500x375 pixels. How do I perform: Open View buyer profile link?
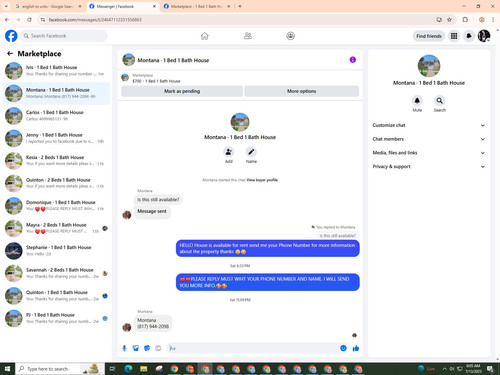pos(262,180)
